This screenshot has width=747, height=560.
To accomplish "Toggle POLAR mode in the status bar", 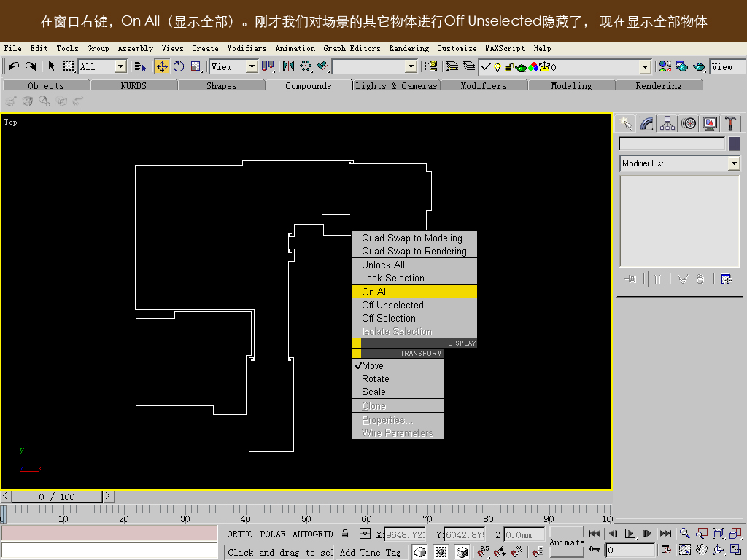I will tap(273, 534).
